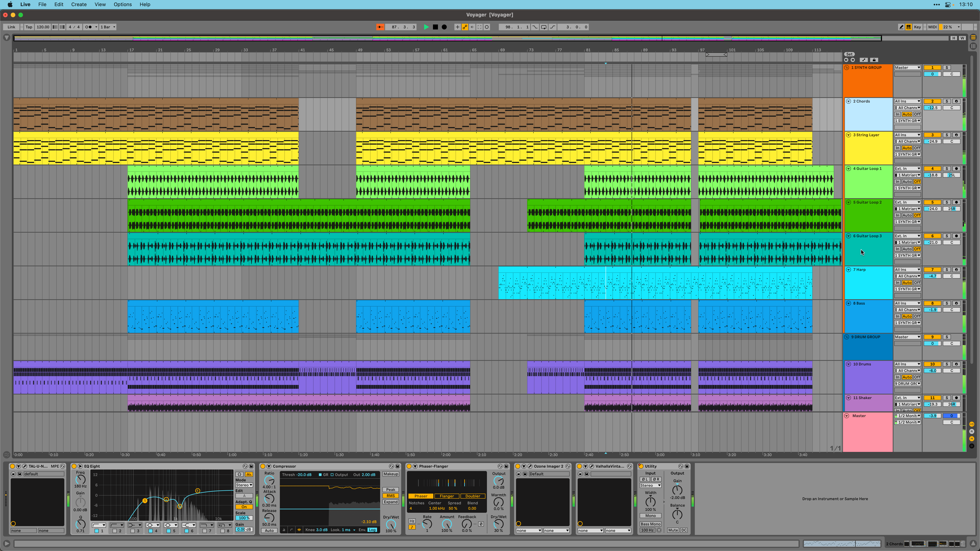This screenshot has width=980, height=551.
Task: Click the Set locator button
Action: [849, 54]
